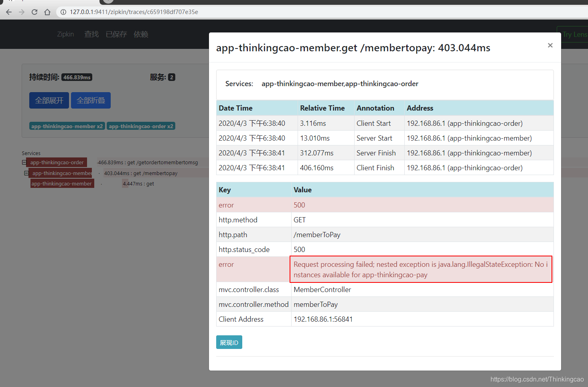The image size is (588, 387).
Task: Click the 'Request processing failed' error message
Action: pos(421,270)
